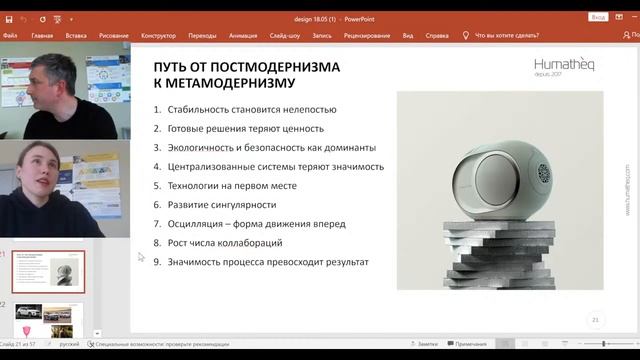Open the Customize Quick Access Toolbar arrow
The image size is (640, 360).
pyautogui.click(x=71, y=19)
